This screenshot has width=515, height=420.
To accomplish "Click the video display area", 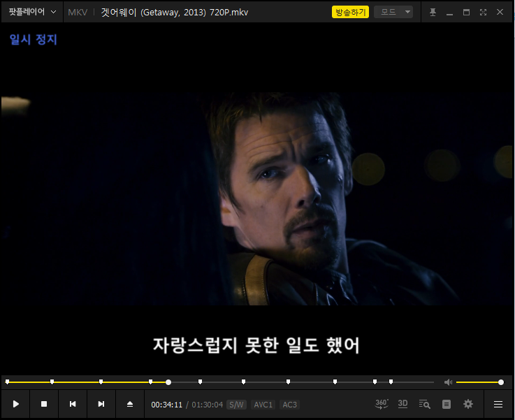I will pyautogui.click(x=257, y=198).
